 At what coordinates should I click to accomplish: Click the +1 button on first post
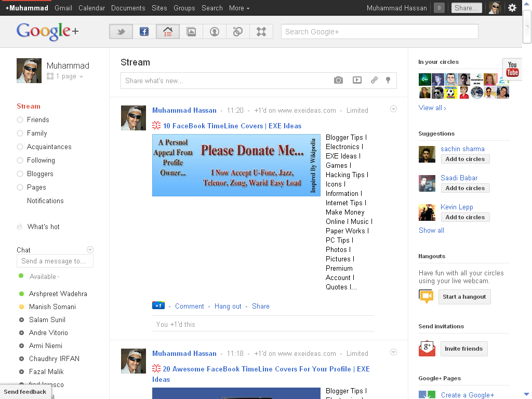pos(158,305)
